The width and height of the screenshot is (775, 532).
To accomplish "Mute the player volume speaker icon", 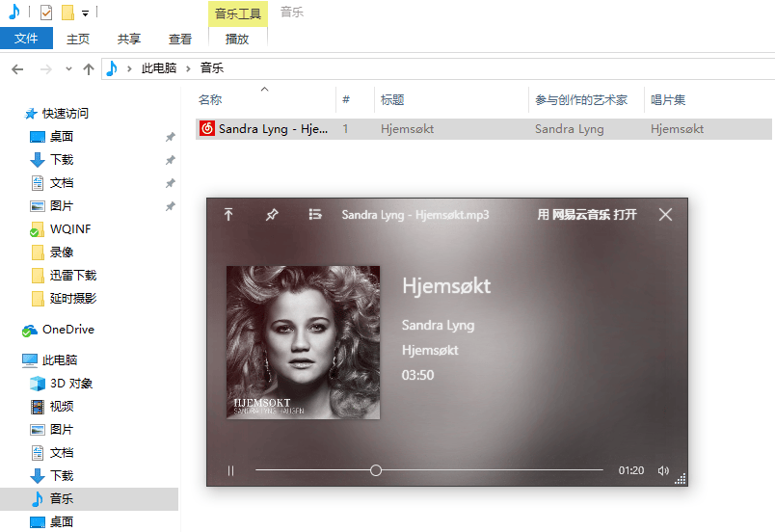I will [662, 470].
